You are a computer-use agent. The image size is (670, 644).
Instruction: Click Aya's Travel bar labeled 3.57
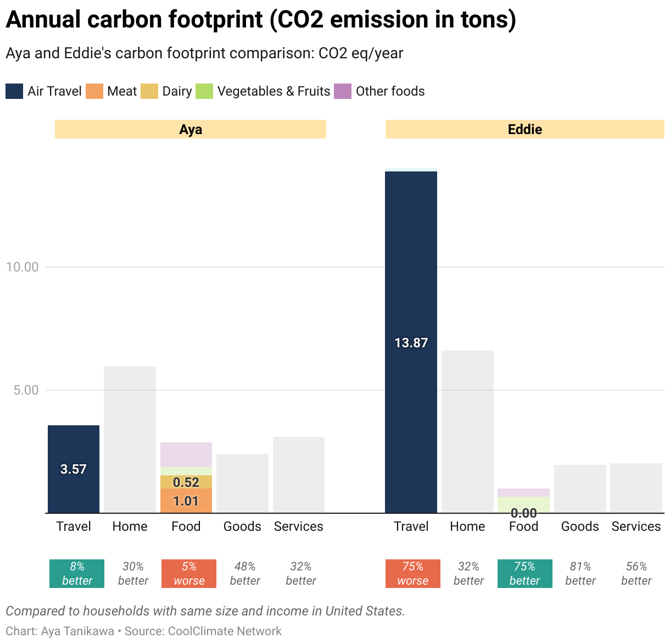tap(74, 469)
